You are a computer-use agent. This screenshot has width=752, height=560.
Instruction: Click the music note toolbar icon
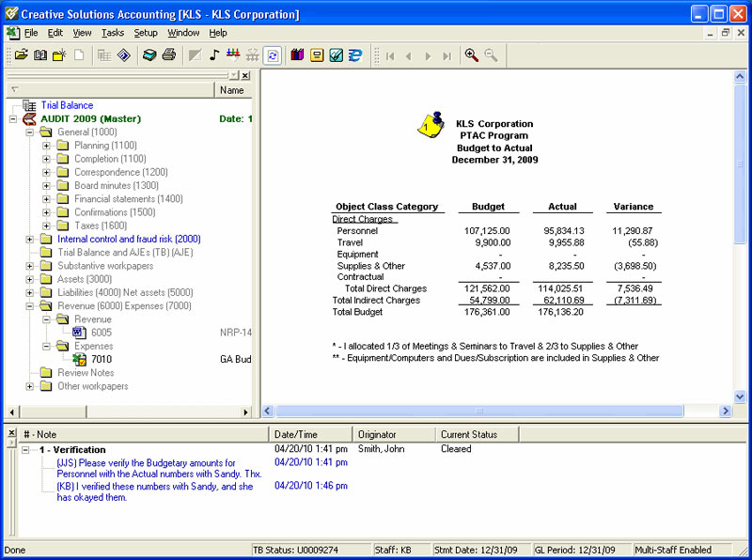(x=214, y=55)
